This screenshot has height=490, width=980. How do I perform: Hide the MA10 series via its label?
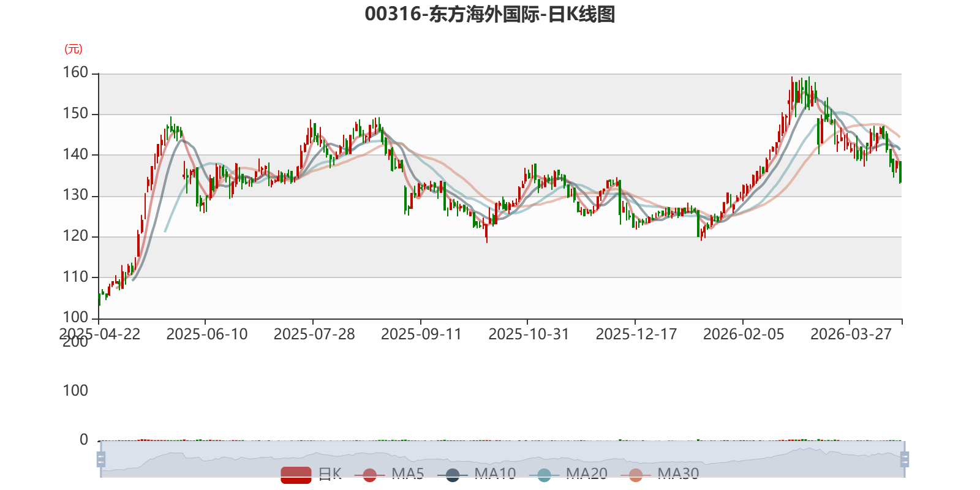495,474
